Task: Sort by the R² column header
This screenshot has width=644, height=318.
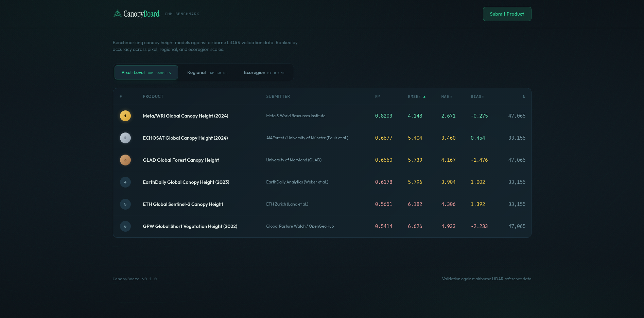Action: (x=378, y=96)
